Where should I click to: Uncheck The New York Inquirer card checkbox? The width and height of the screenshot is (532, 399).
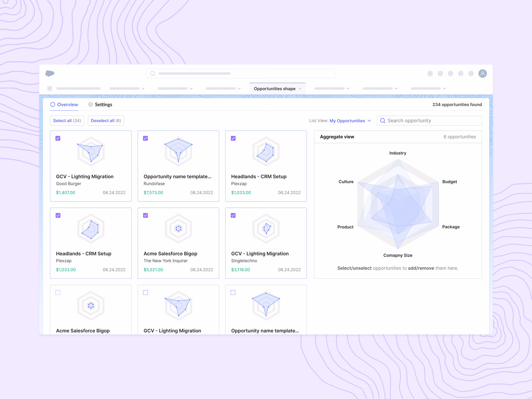click(x=145, y=215)
